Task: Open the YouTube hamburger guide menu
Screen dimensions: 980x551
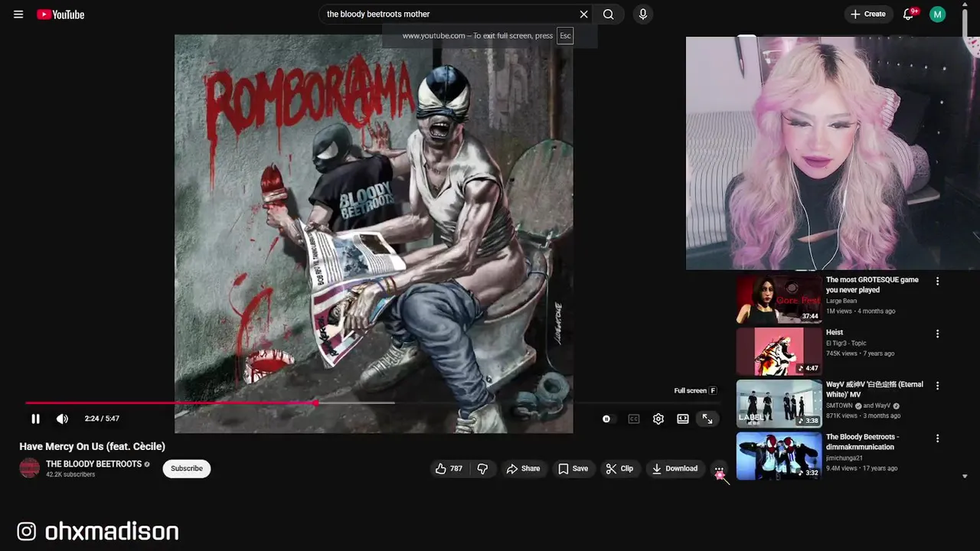Action: pyautogui.click(x=18, y=15)
